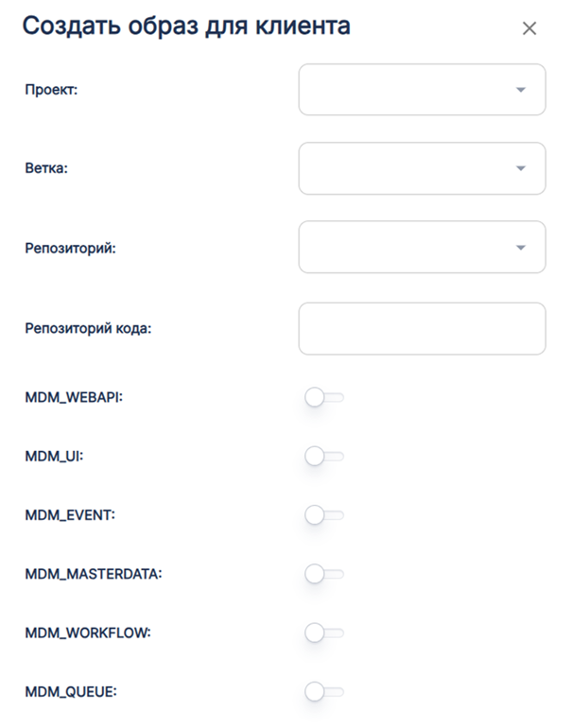Focus the Репозиторий кода text field
572x728 pixels.
[422, 328]
